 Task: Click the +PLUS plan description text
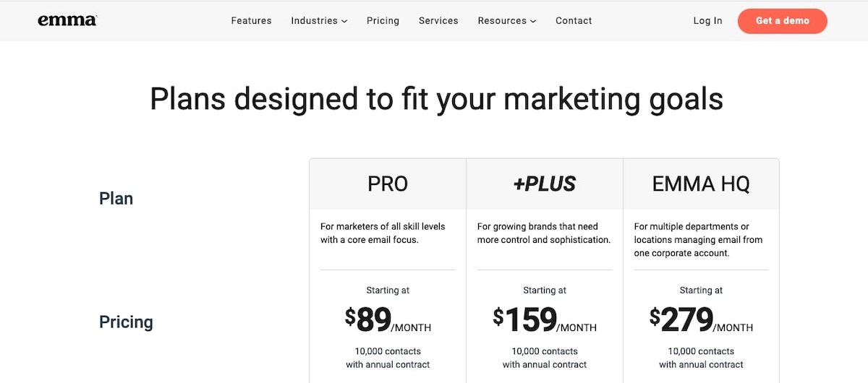(544, 233)
